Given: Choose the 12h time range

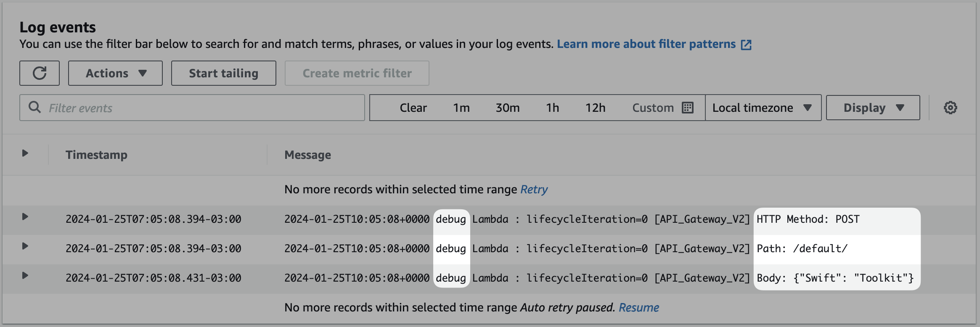Looking at the screenshot, I should [595, 108].
